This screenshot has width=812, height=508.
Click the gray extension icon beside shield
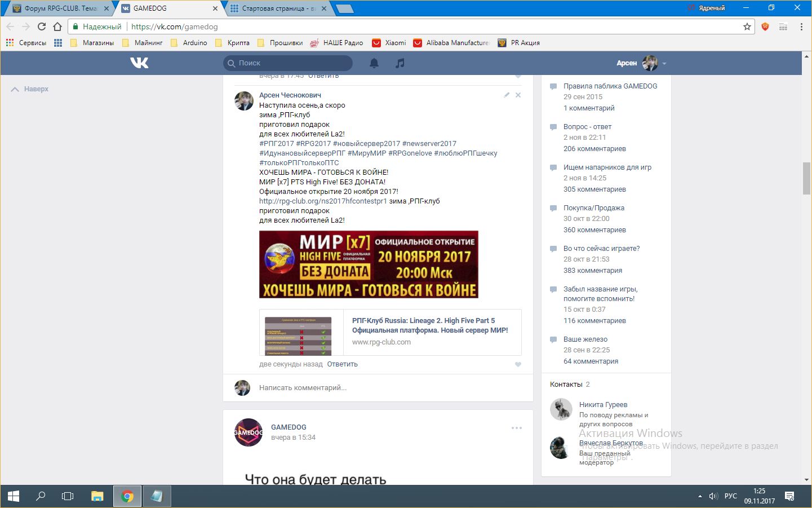point(783,26)
